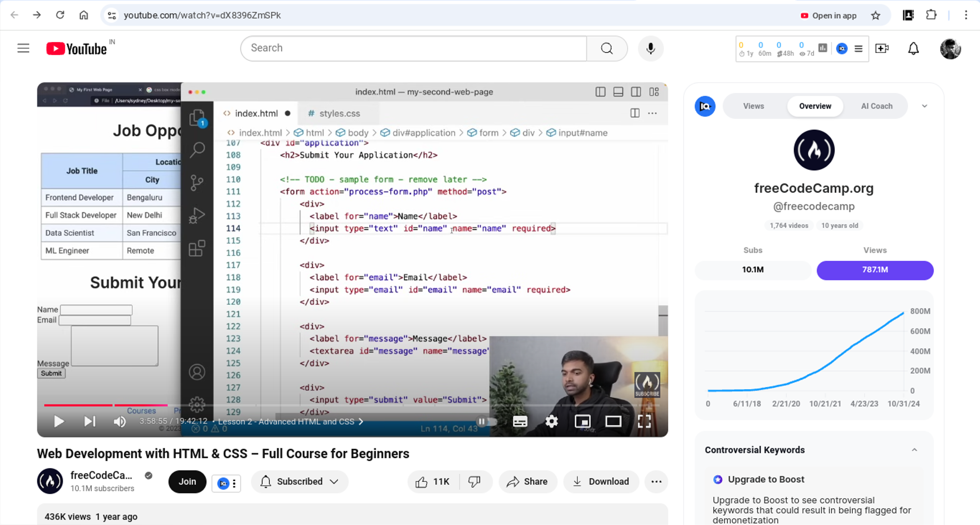Select the Subs 10.1M stat toggle
This screenshot has width=980, height=525.
tap(753, 270)
